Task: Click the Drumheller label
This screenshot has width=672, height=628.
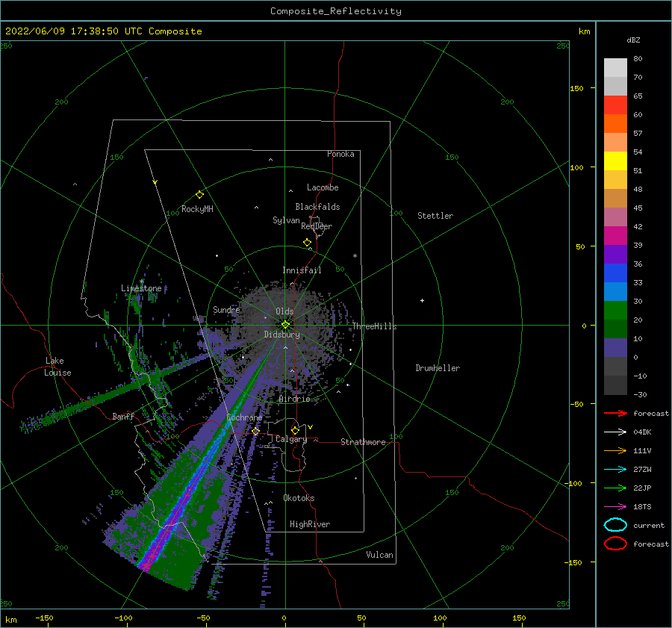Action: point(438,368)
